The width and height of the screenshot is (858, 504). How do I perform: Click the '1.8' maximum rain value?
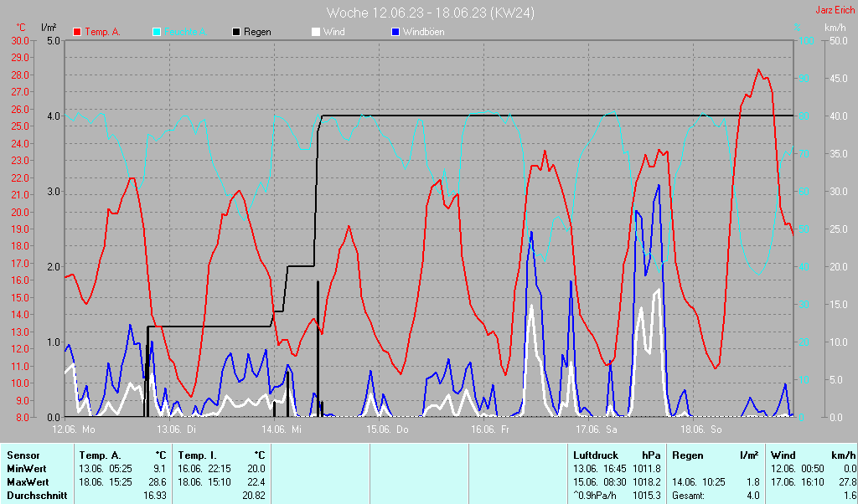point(753,483)
